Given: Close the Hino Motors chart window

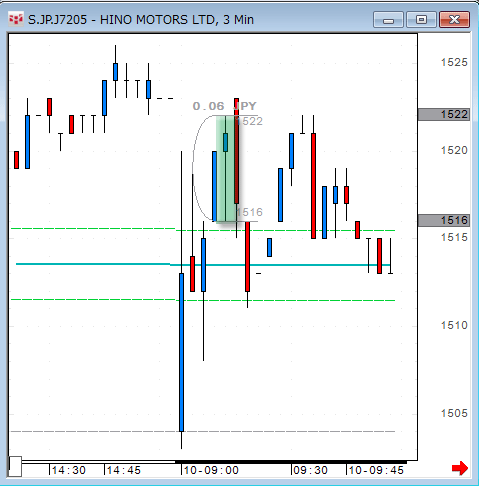Looking at the screenshot, I should [454, 20].
